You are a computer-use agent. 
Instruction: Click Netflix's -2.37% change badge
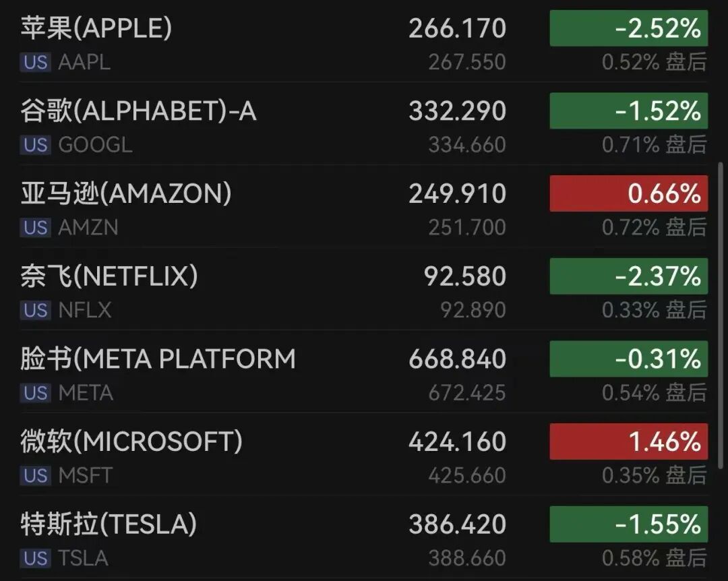coord(628,276)
